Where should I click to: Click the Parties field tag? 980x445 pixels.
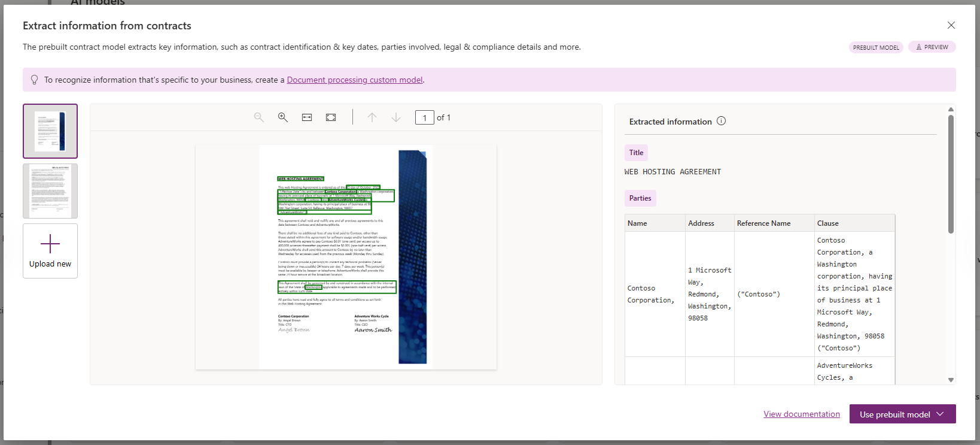[640, 198]
